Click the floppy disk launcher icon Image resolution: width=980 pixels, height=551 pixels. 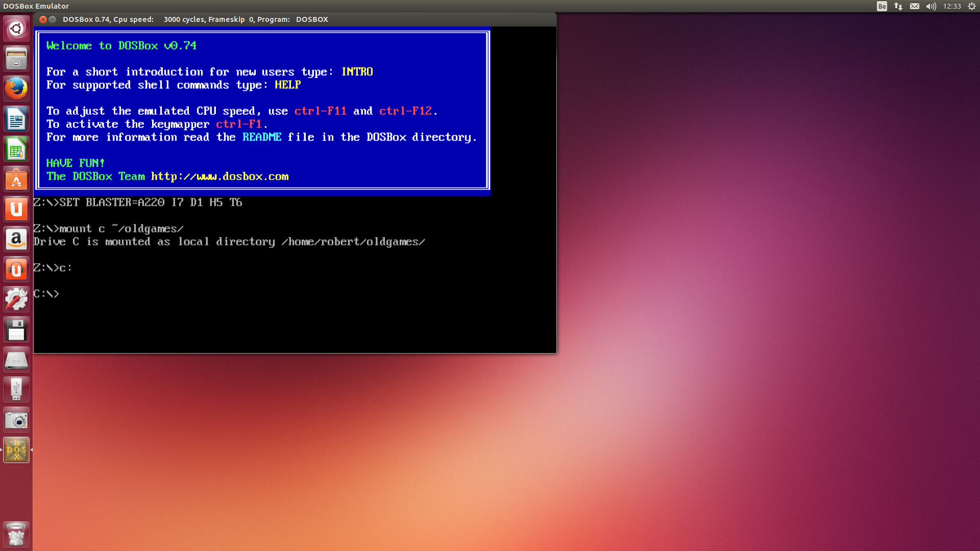[x=16, y=330]
